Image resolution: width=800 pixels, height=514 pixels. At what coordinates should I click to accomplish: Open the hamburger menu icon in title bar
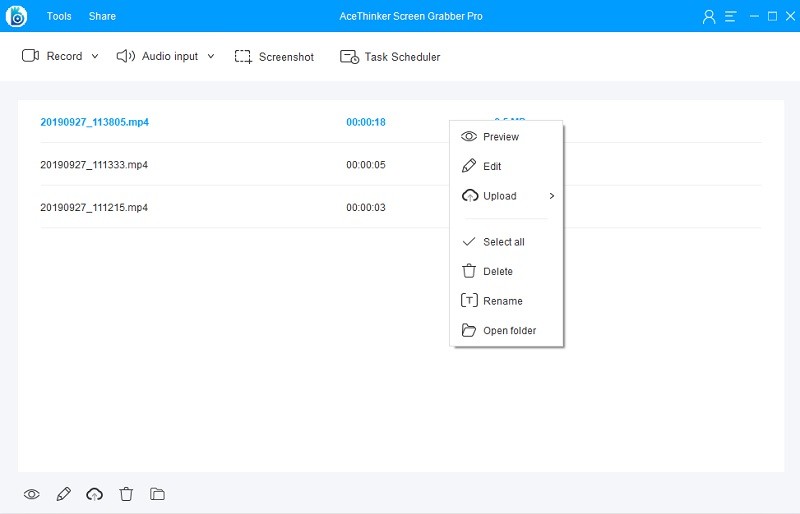click(x=731, y=16)
